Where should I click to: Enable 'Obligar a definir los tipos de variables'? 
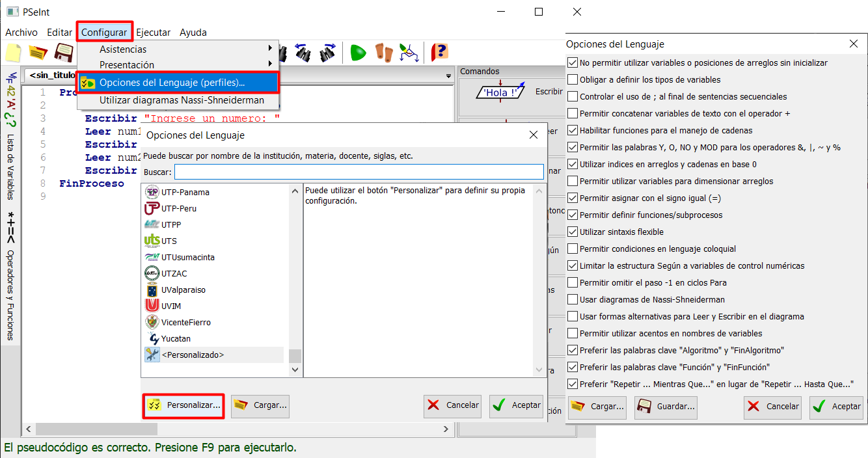[x=573, y=80]
